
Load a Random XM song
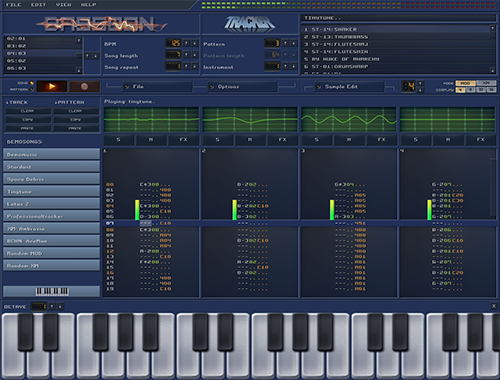(52, 265)
